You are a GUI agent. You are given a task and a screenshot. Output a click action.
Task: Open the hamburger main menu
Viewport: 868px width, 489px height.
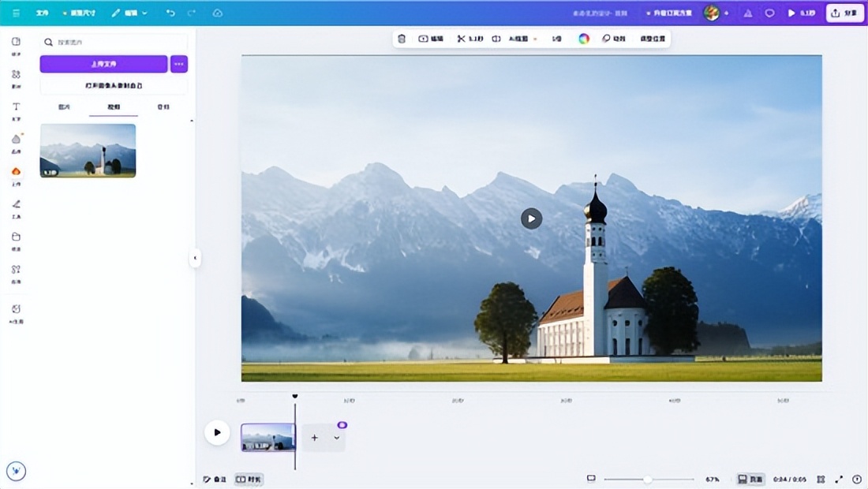16,13
